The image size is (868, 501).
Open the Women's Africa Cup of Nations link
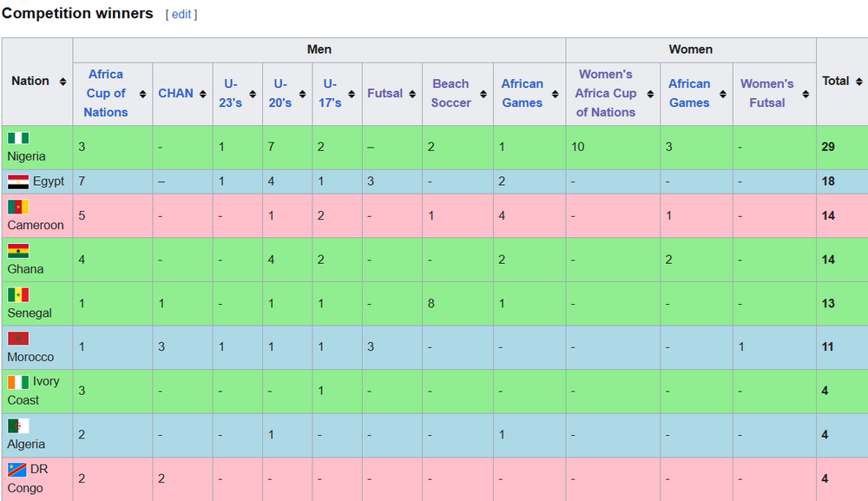click(605, 94)
